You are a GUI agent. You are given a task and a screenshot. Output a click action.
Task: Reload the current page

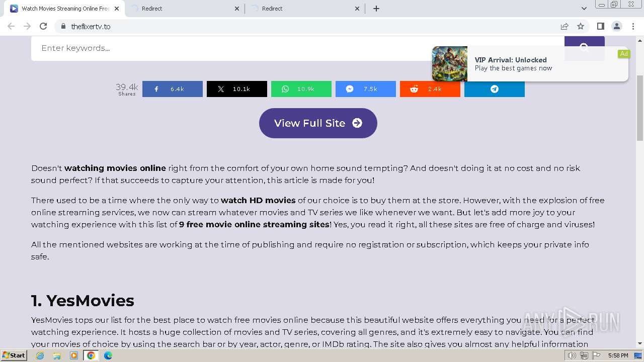(43, 26)
